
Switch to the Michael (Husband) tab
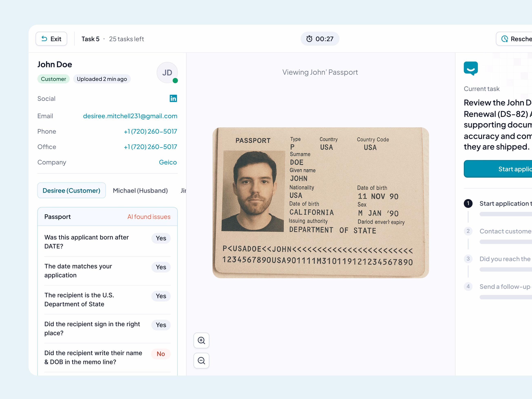point(140,190)
